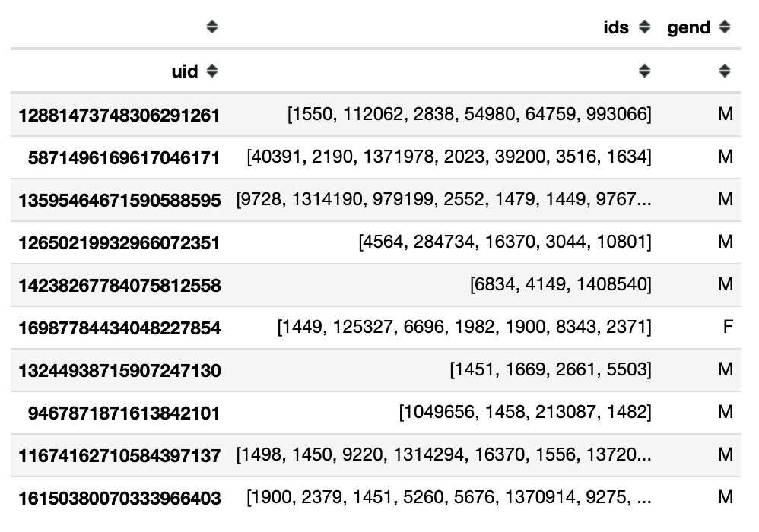Click the ids cell [6834, 4149, 1408540]

pos(561,285)
